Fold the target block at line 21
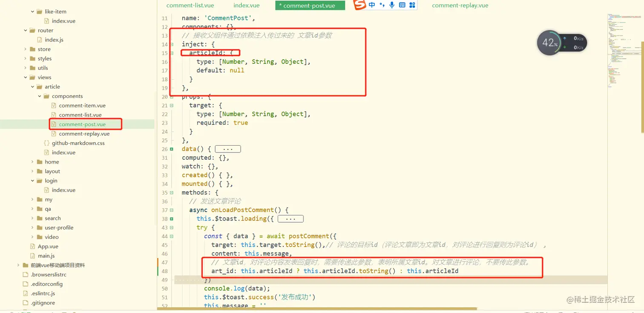Viewport: 644px width, 313px height. click(172, 105)
